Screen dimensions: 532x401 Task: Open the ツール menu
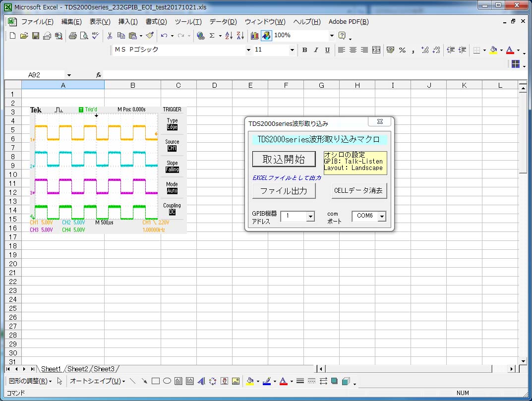188,22
